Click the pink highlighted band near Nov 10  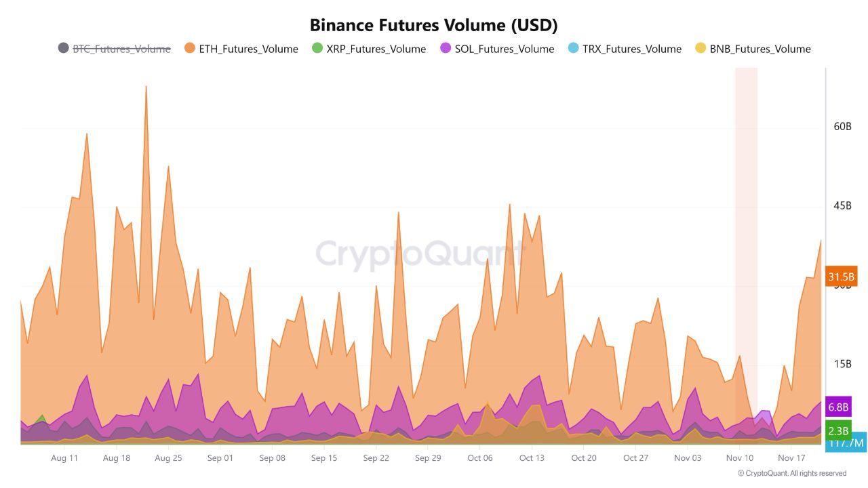pyautogui.click(x=746, y=203)
